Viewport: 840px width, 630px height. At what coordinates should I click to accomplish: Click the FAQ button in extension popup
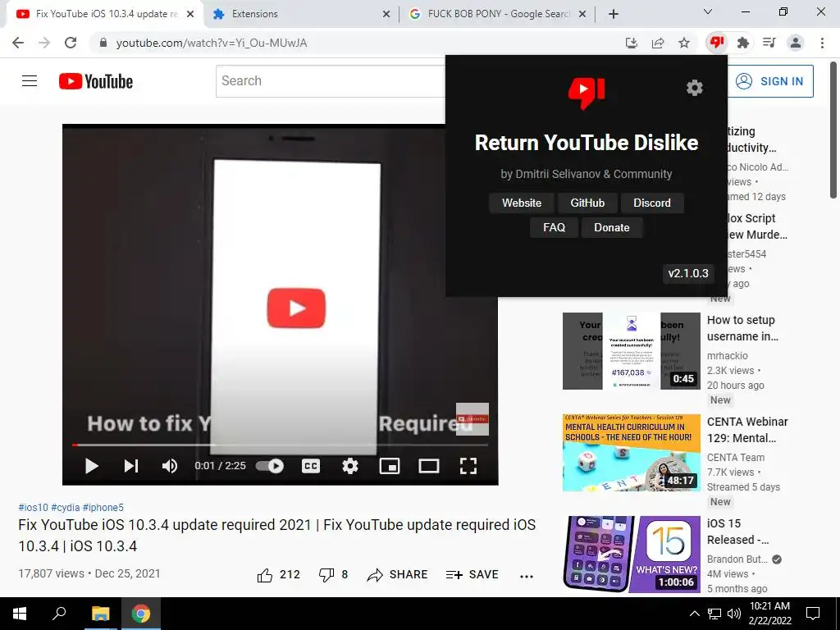554,227
